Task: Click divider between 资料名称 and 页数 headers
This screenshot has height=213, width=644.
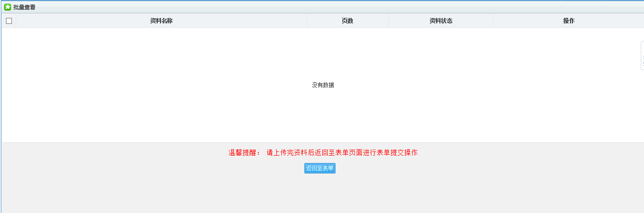Action: point(307,21)
